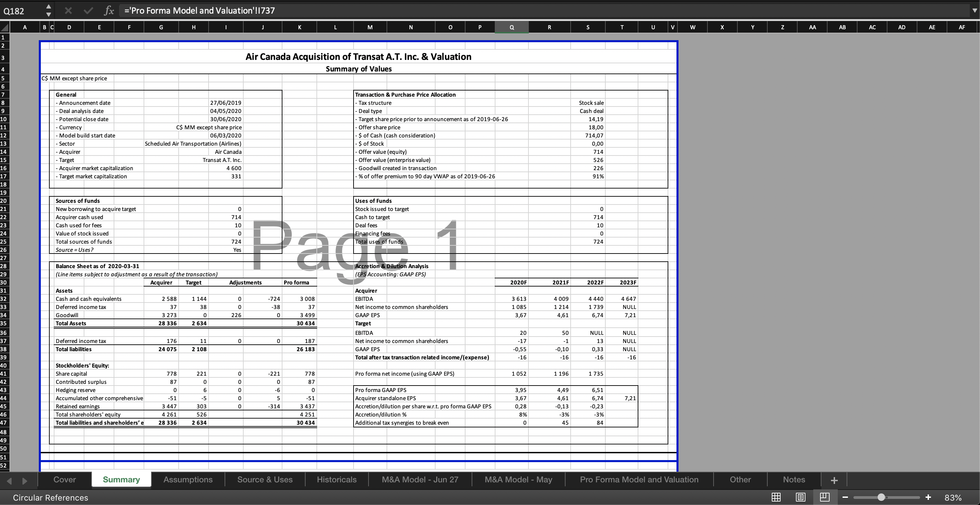This screenshot has height=505, width=980.
Task: Switch to Page Layout view icon
Action: tap(800, 497)
